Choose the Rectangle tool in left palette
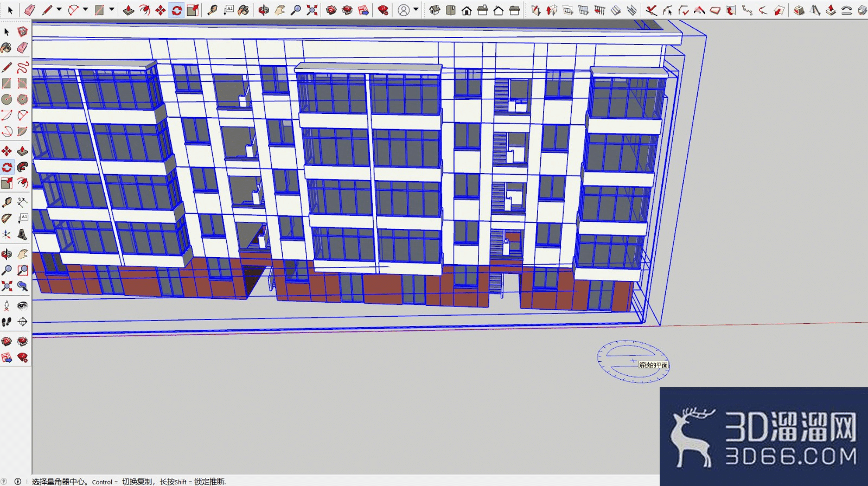Image resolution: width=868 pixels, height=486 pixels. click(x=7, y=83)
